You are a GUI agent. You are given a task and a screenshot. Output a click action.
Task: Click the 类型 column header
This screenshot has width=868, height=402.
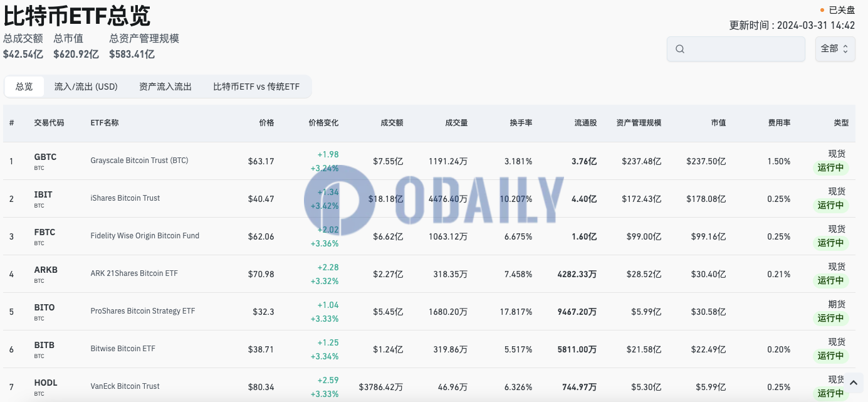click(841, 123)
